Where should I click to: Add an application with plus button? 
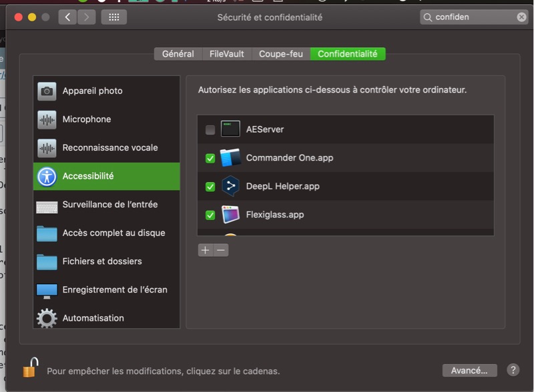click(205, 250)
